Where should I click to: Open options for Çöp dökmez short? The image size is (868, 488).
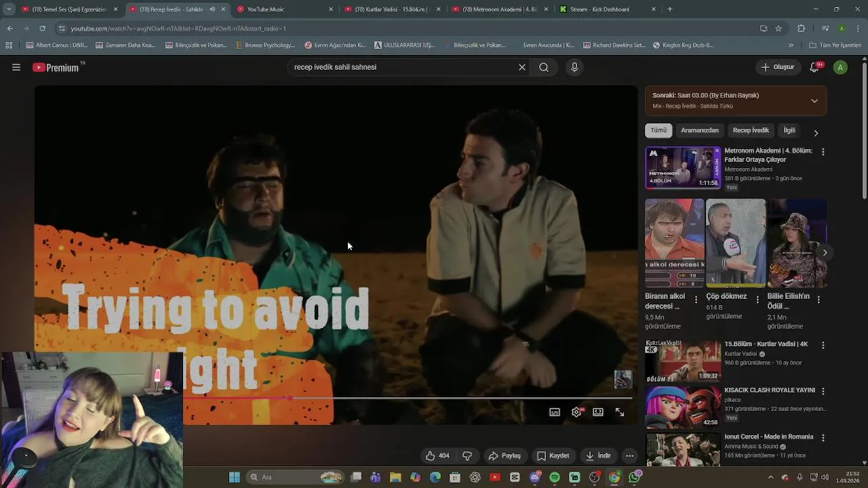[x=757, y=299]
